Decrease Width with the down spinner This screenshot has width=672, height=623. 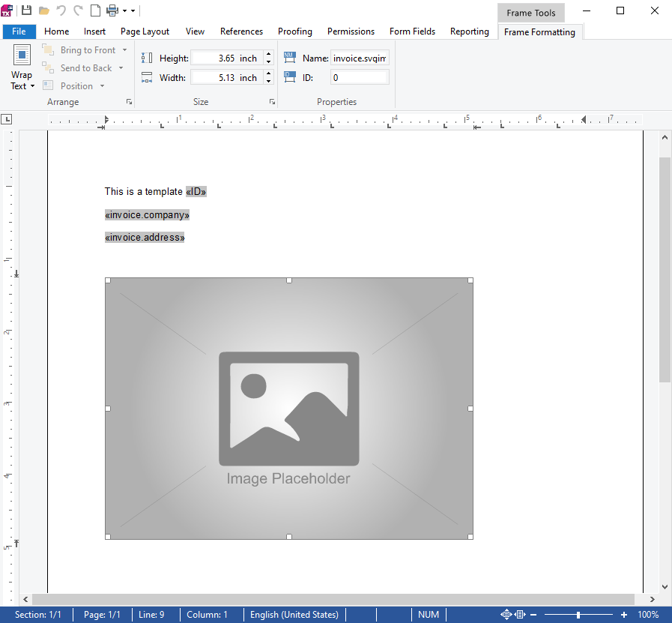pos(269,82)
